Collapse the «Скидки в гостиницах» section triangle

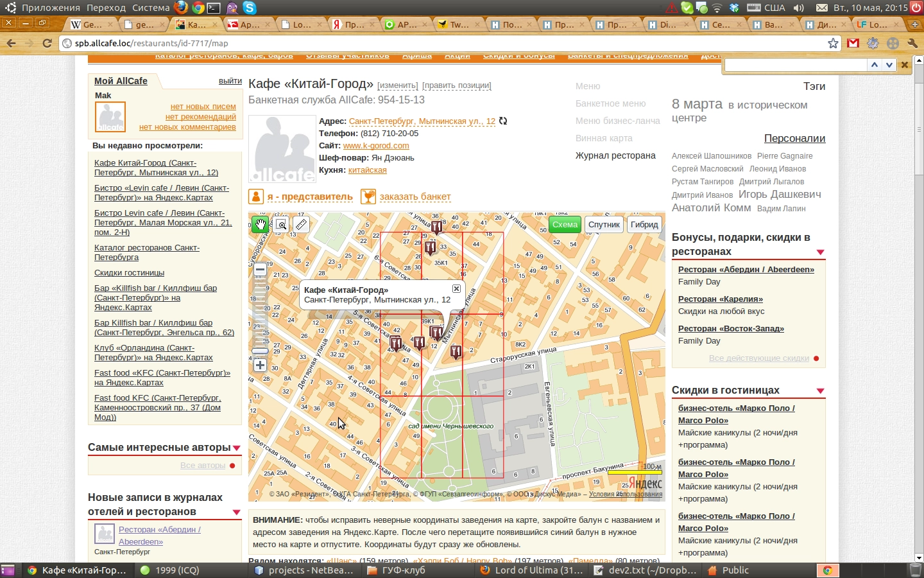coord(820,391)
